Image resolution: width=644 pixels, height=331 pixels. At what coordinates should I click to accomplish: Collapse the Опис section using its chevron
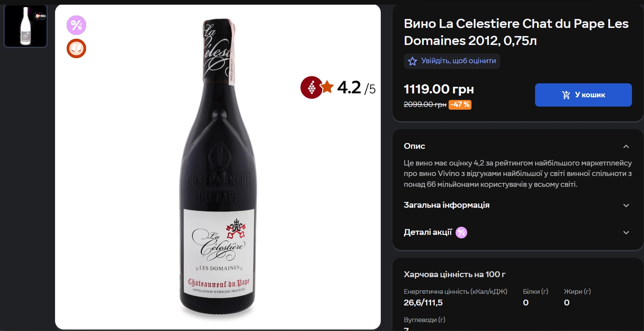click(626, 147)
